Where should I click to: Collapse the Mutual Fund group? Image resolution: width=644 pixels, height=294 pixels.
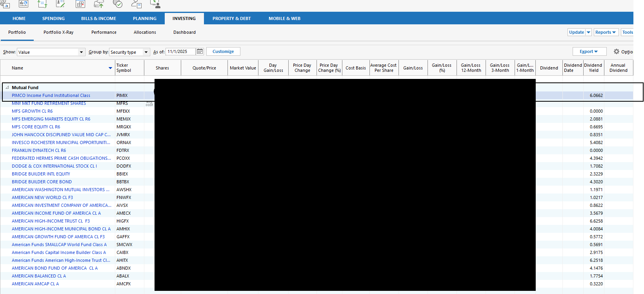7,88
